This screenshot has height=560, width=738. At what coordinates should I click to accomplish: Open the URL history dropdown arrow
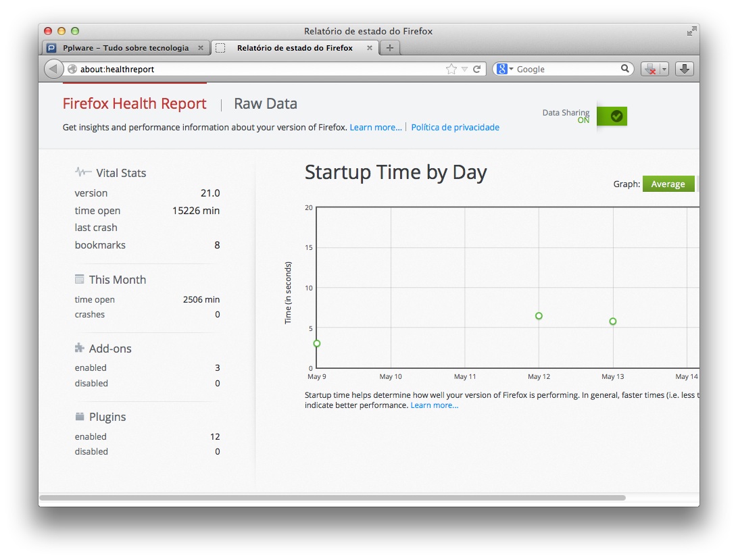point(464,69)
